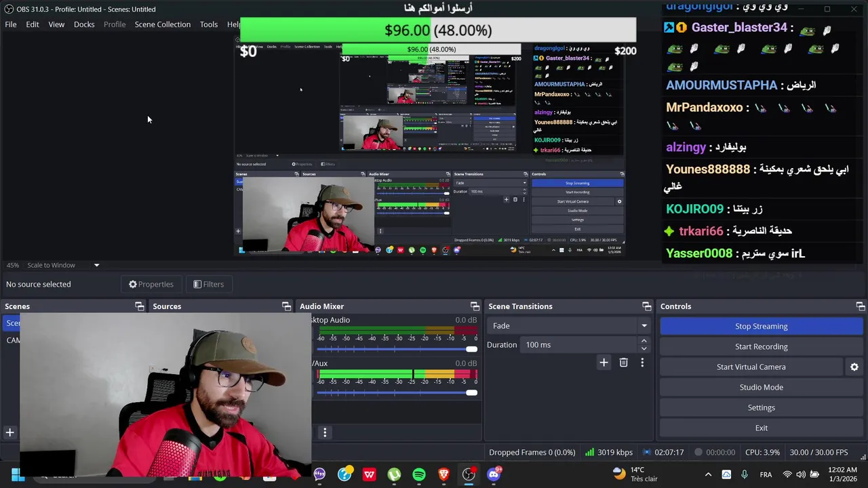Exit OBS via the Exit button

[x=761, y=428]
